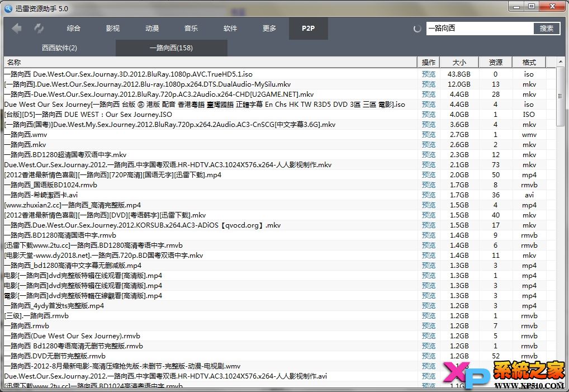Viewport: 569px width, 392px height.
Task: Select the 音乐 tab
Action: [191, 29]
